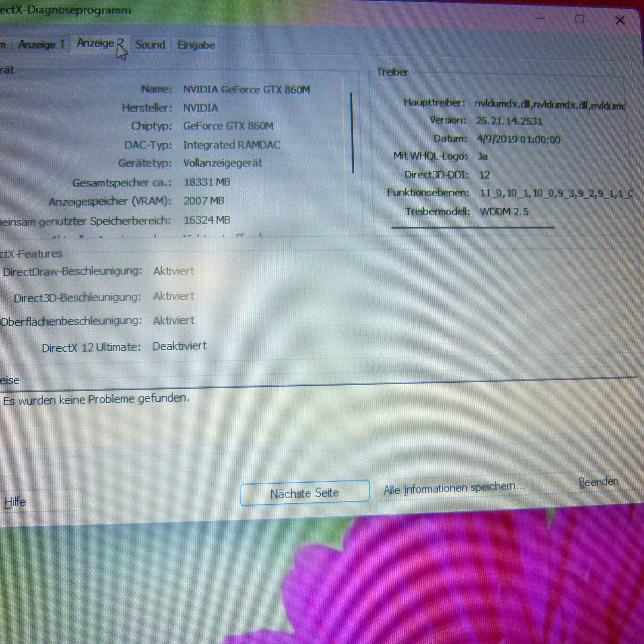The width and height of the screenshot is (644, 644).
Task: Maximize the DirectX diagnostic window
Action: coord(580,19)
